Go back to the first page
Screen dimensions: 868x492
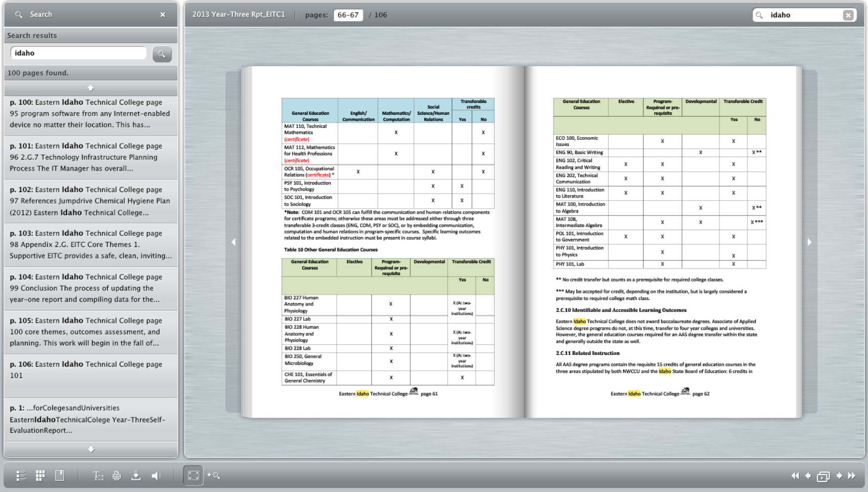pos(796,476)
